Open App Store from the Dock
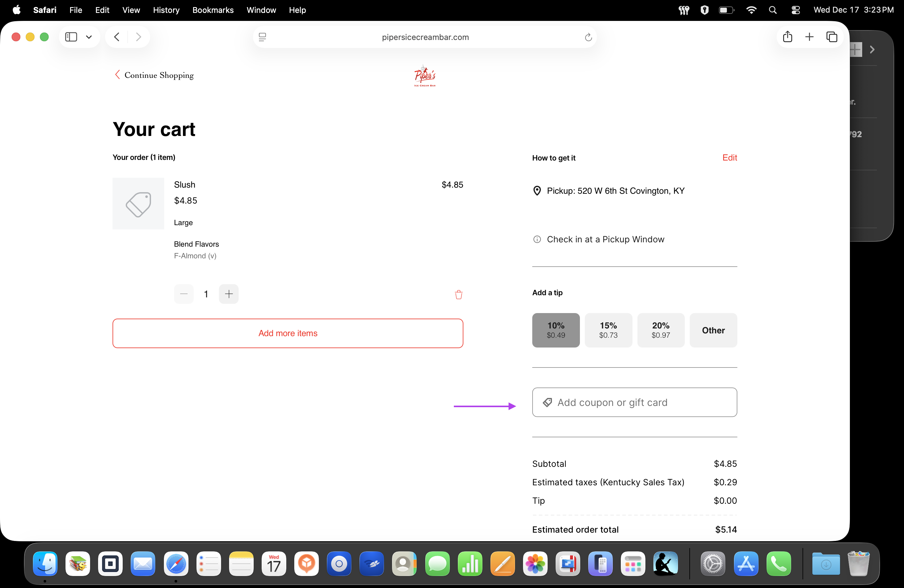The height and width of the screenshot is (588, 904). 746,563
